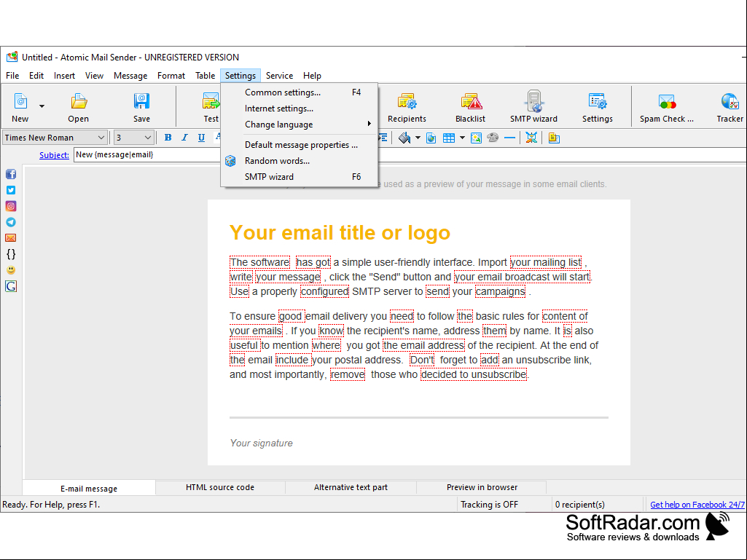The height and width of the screenshot is (560, 747).
Task: Expand the paint bucket color dropdown arrow
Action: click(418, 138)
